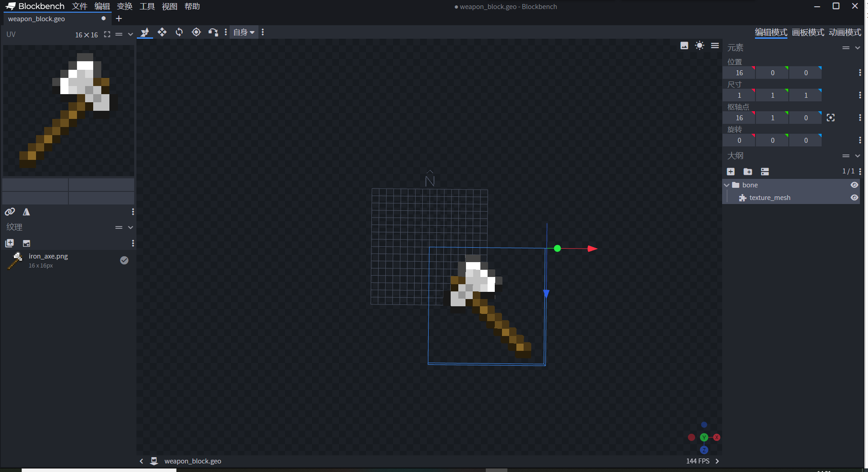Open texture toolbar more options

(x=133, y=243)
